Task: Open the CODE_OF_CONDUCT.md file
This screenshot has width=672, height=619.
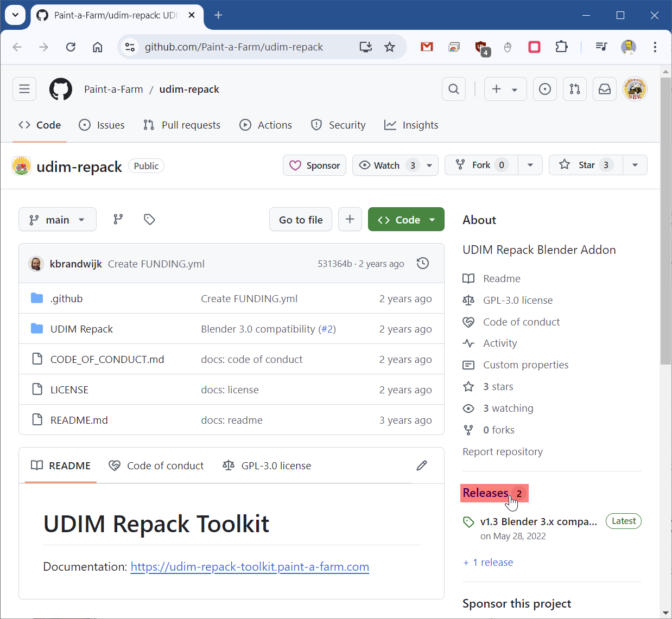Action: click(107, 359)
